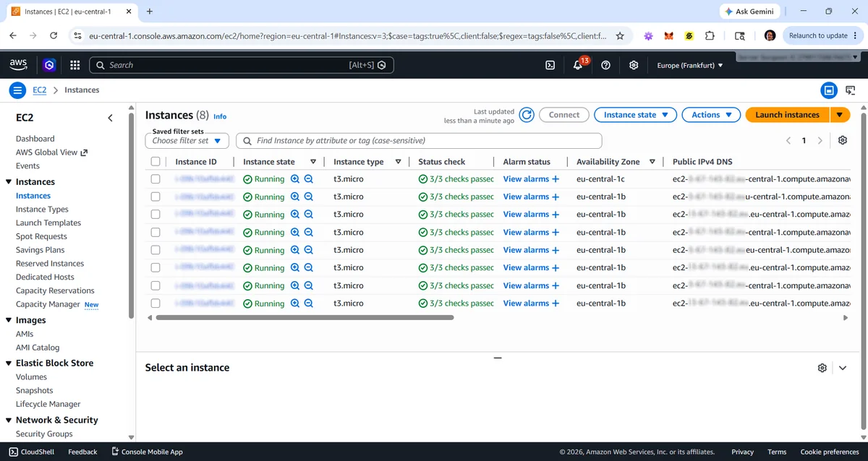Bookmark this page with the star icon

pos(620,35)
